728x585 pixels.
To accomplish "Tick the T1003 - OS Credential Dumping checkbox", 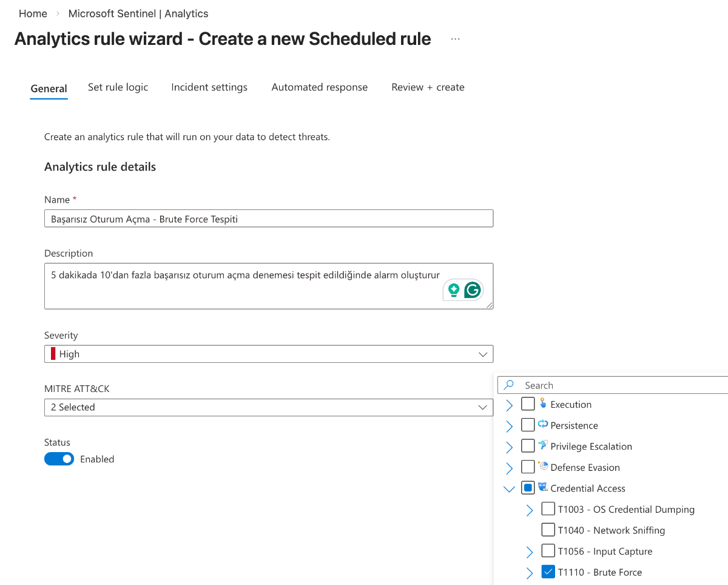I will pos(548,509).
